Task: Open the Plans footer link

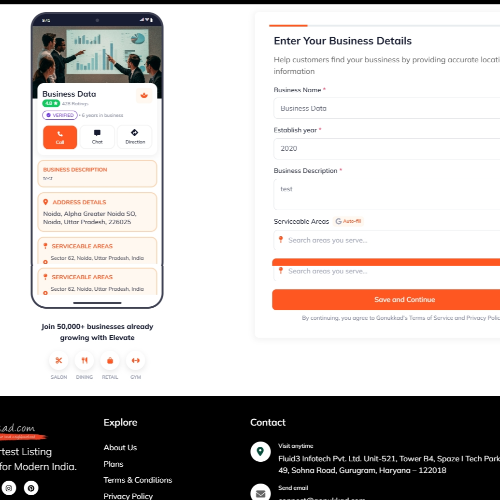Action: 113,464
